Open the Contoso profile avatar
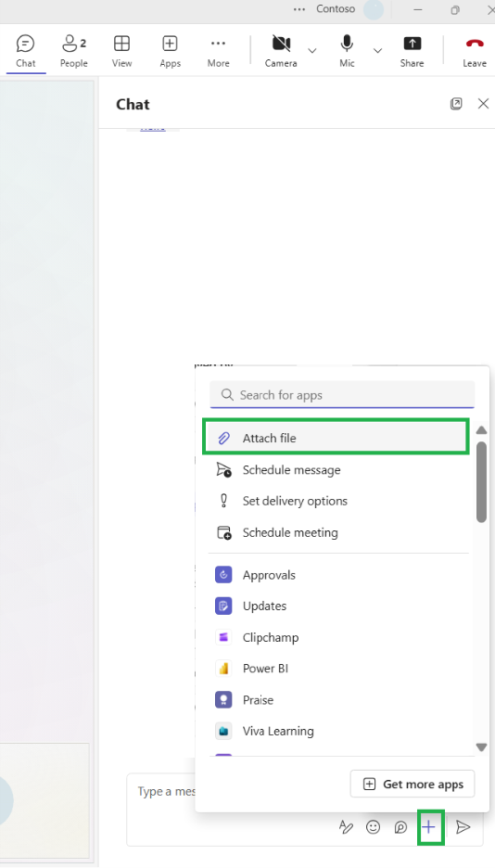 tap(374, 10)
